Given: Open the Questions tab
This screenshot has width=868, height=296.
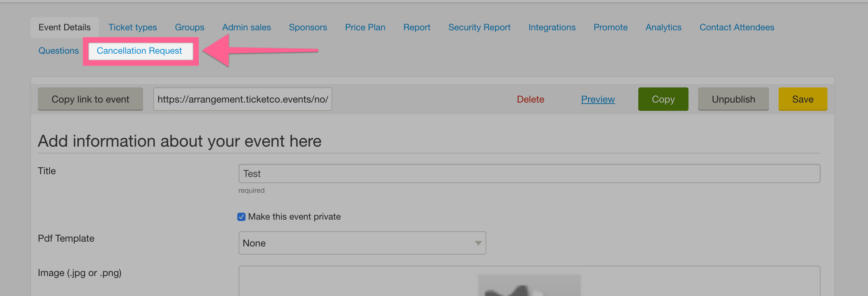Looking at the screenshot, I should [58, 51].
